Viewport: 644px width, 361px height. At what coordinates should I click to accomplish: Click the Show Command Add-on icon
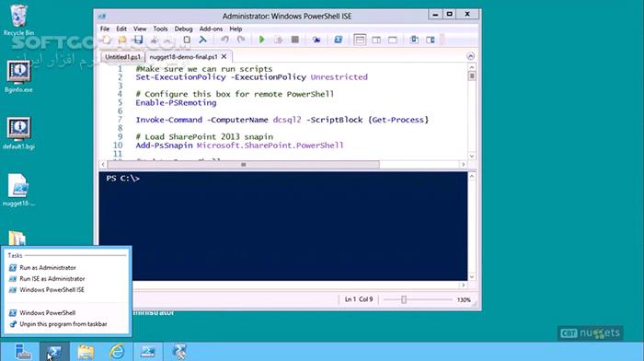(x=430, y=40)
